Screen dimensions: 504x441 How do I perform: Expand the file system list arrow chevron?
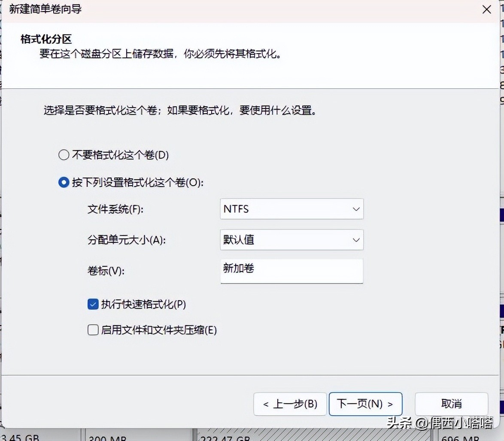355,209
